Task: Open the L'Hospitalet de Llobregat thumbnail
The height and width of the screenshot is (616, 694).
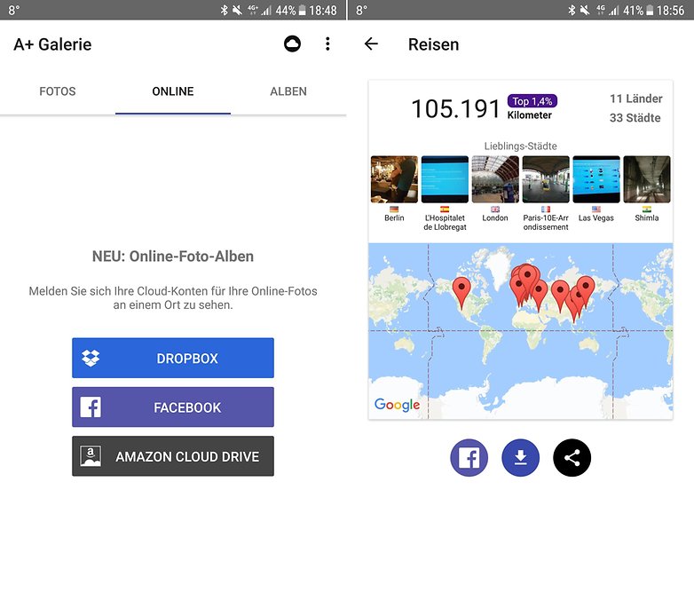Action: [445, 179]
